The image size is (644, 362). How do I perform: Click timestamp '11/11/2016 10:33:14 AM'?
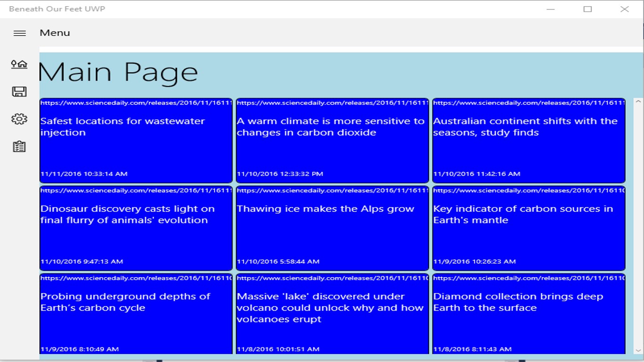tap(84, 174)
